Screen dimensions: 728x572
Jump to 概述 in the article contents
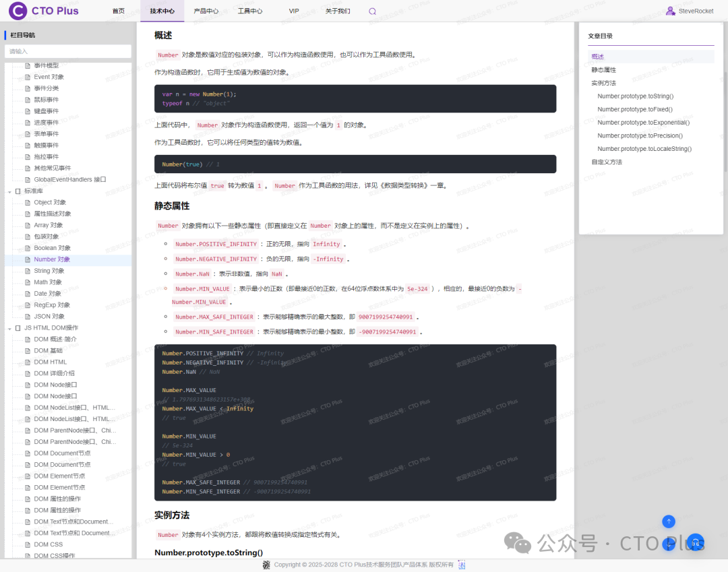pyautogui.click(x=597, y=57)
